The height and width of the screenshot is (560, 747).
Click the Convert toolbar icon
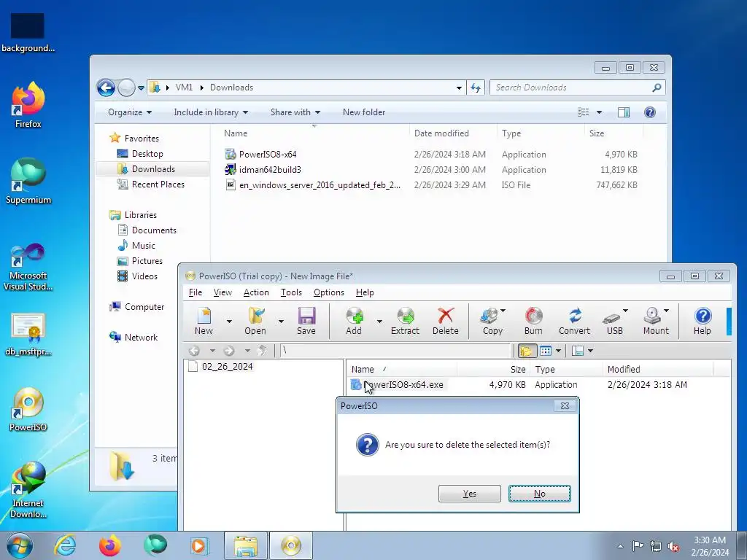click(x=575, y=321)
